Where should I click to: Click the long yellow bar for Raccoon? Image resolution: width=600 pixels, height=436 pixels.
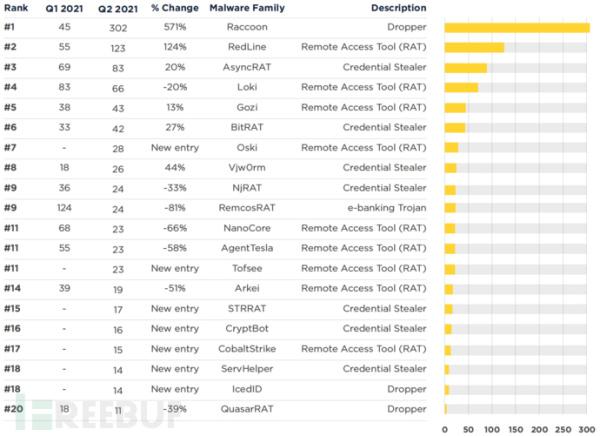pyautogui.click(x=517, y=28)
